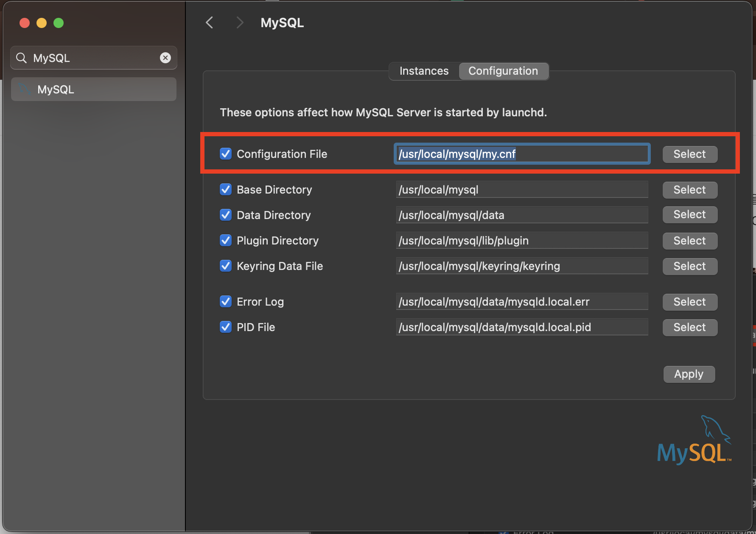The height and width of the screenshot is (534, 756).
Task: Click Select for Keyring Data File
Action: pos(690,266)
